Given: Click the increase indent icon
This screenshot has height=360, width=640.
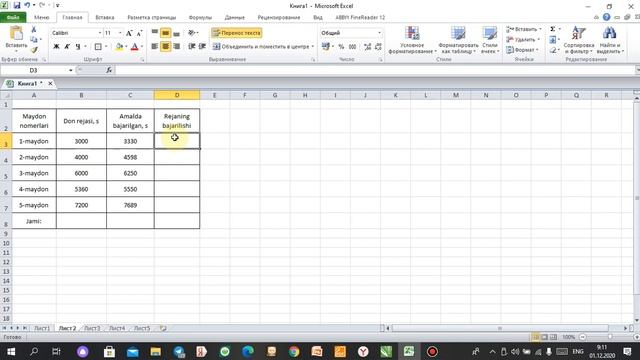Looking at the screenshot, I should pos(202,47).
